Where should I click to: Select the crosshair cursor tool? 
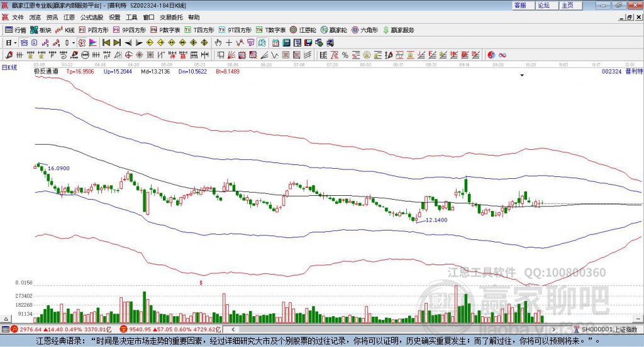tap(229, 43)
